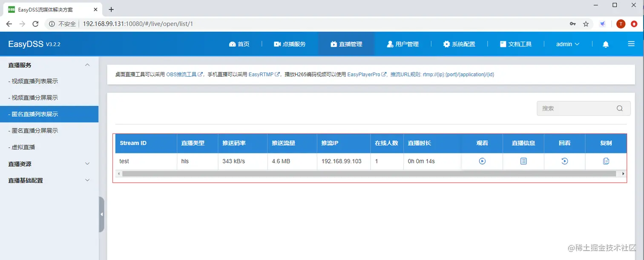This screenshot has height=260, width=644.
Task: Open 直播管理 menu
Action: click(x=346, y=44)
